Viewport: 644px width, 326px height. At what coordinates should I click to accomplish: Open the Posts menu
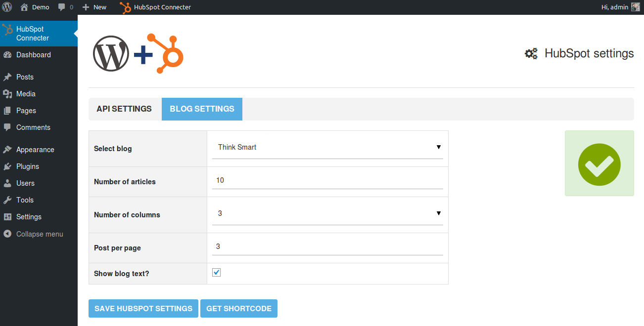pyautogui.click(x=39, y=77)
